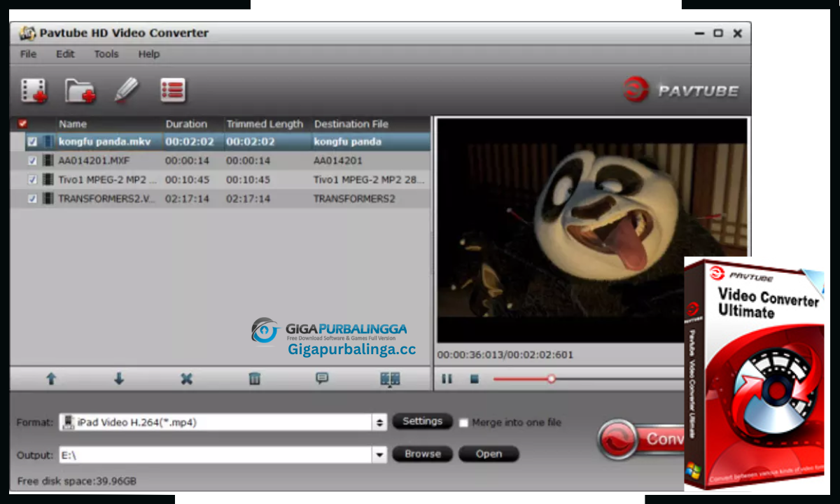Enable Merge into one file checkbox

463,423
